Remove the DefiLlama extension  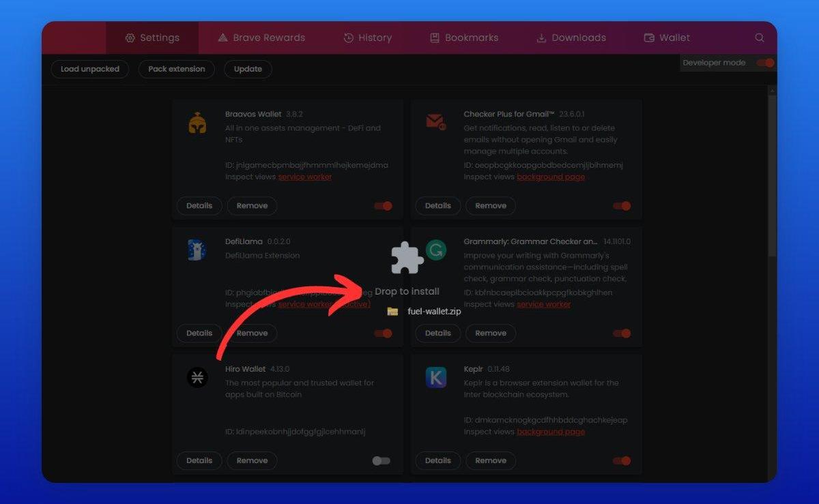click(x=253, y=333)
